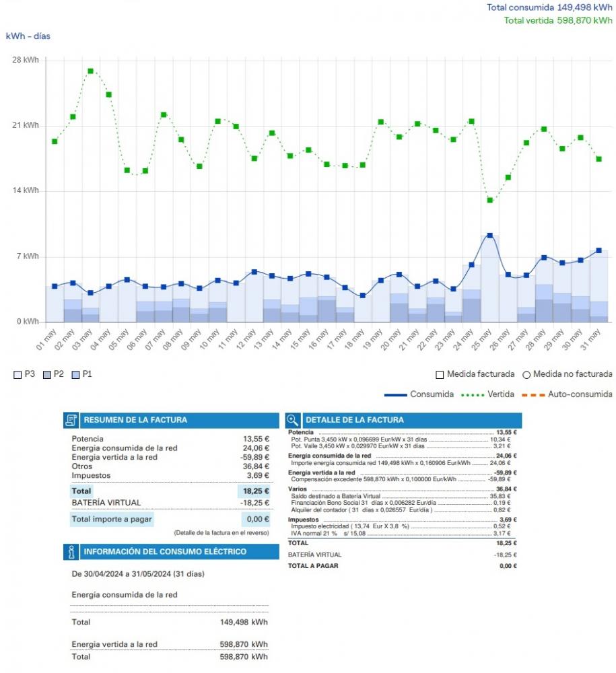Click the TOTAL A PAGAR detail label
The image size is (616, 673).
[x=313, y=566]
